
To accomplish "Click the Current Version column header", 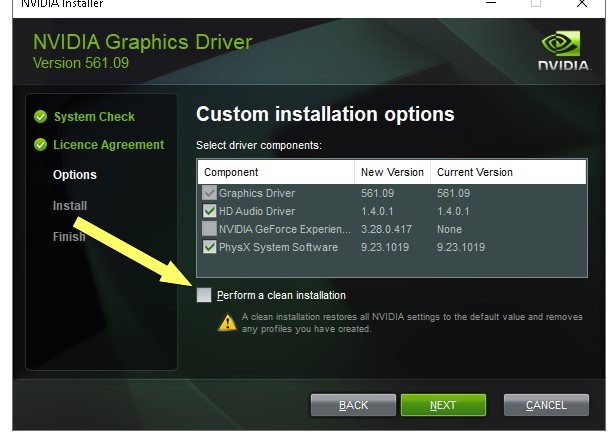I will coord(508,172).
